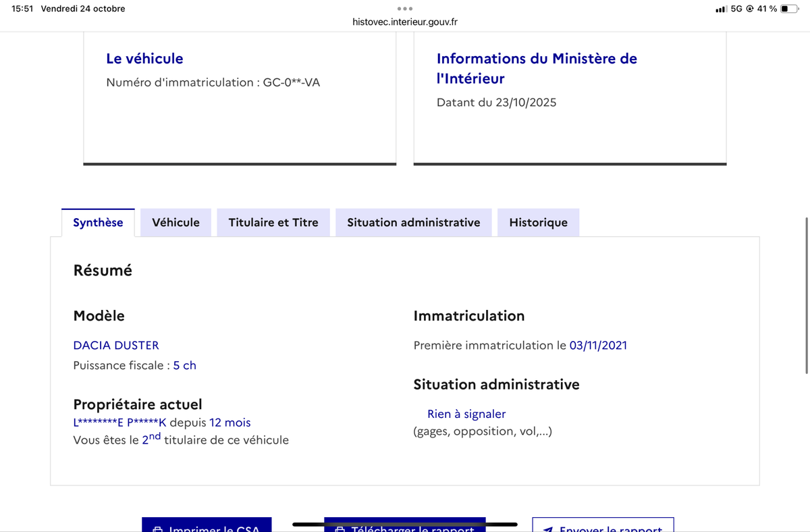This screenshot has width=810, height=532.
Task: Click the Le véhicule card heading
Action: point(144,59)
